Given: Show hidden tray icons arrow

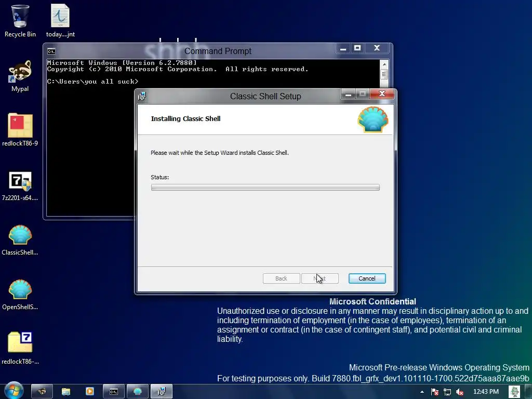Looking at the screenshot, I should coord(422,392).
